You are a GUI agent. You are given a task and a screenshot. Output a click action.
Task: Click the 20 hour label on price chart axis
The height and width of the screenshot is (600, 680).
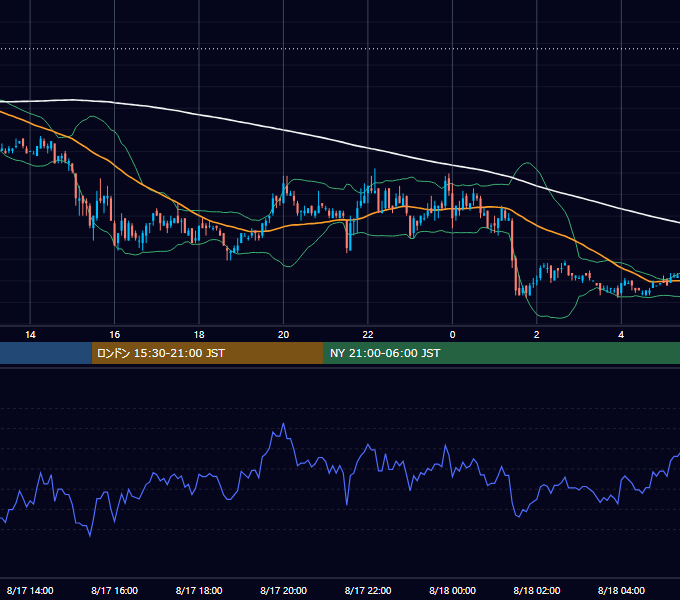(283, 335)
